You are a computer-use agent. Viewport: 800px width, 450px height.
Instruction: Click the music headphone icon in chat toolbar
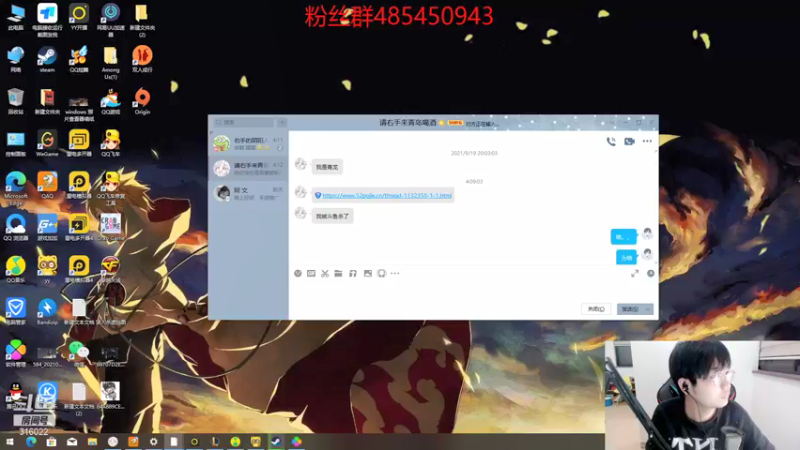353,273
